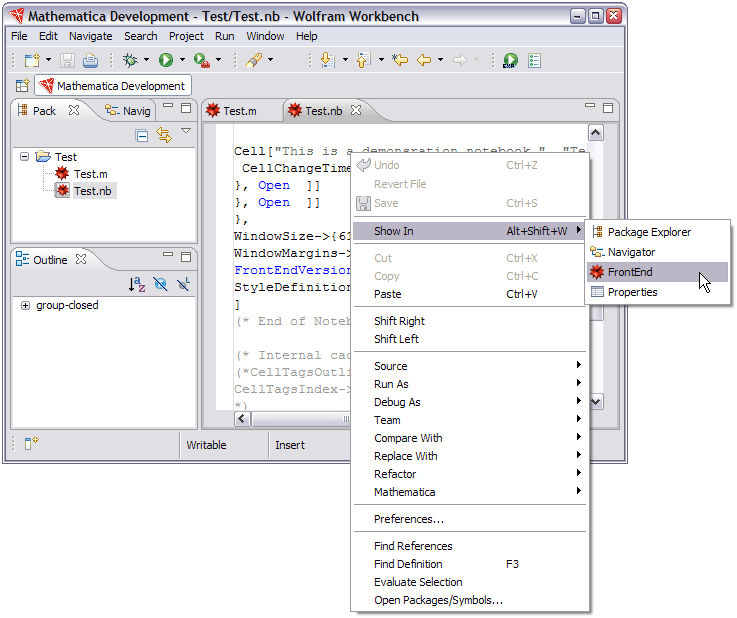Open the New wizard dropdown arrow
Viewport: 737px width, 618px height.
click(48, 60)
